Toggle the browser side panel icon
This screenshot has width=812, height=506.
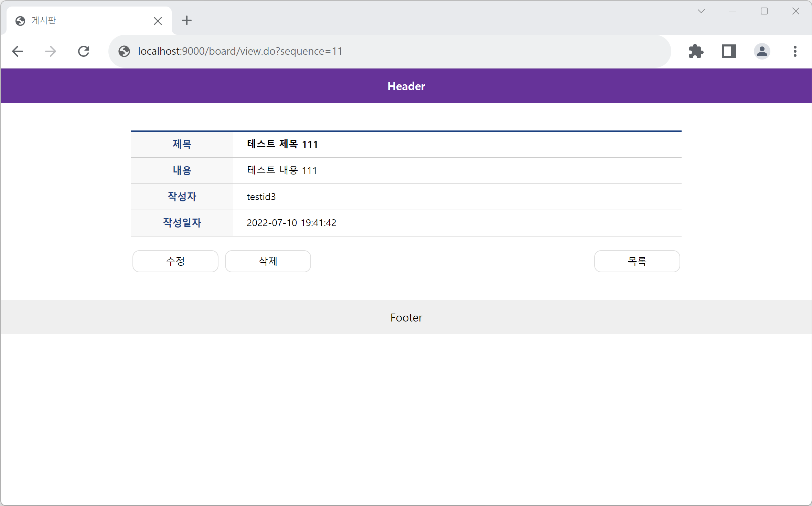[729, 52]
